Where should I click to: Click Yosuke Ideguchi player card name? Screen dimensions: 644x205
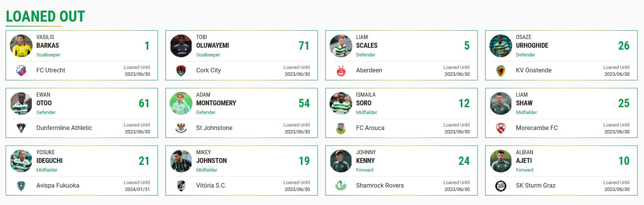tap(49, 157)
